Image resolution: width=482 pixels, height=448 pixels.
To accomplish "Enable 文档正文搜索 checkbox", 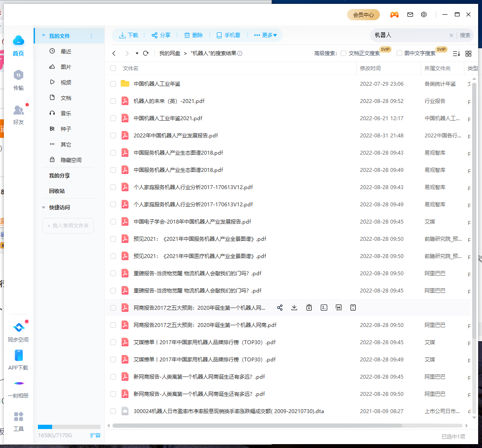I will pos(343,53).
